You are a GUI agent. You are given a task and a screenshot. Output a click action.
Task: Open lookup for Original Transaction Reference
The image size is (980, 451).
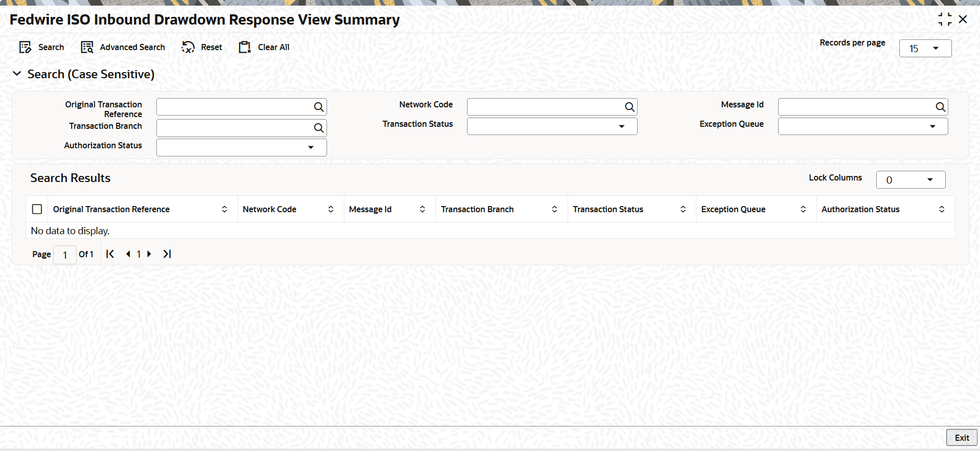[319, 107]
